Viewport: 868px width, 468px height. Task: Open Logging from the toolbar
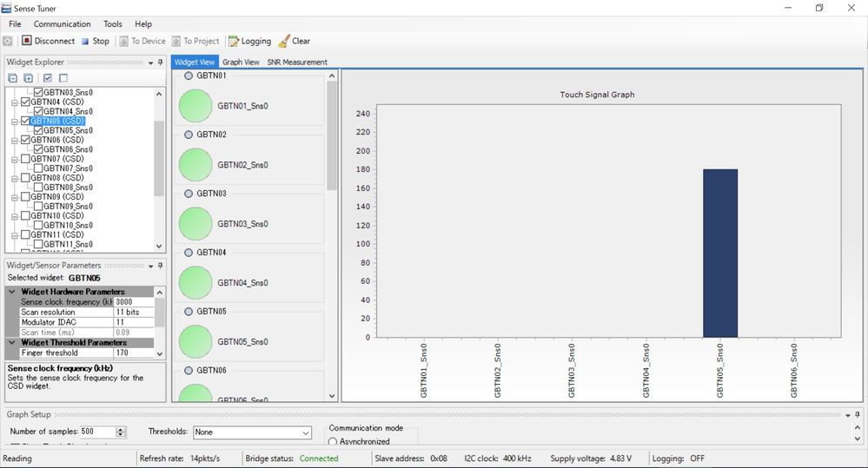[249, 41]
